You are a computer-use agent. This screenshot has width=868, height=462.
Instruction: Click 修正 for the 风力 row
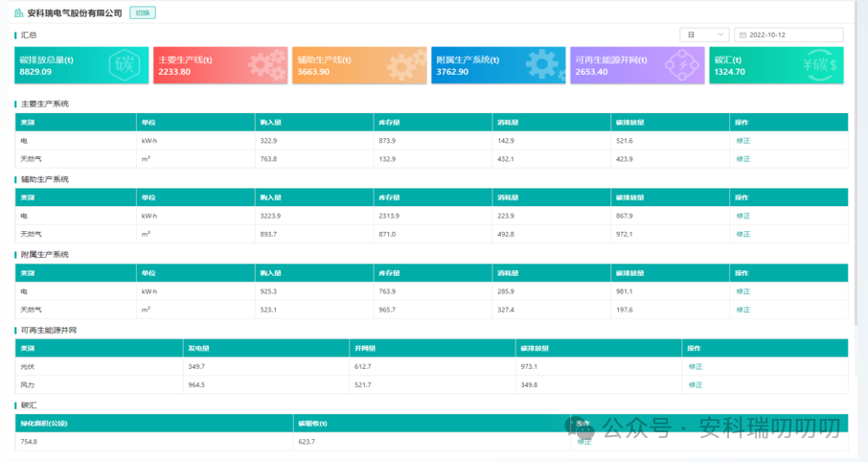tap(696, 385)
